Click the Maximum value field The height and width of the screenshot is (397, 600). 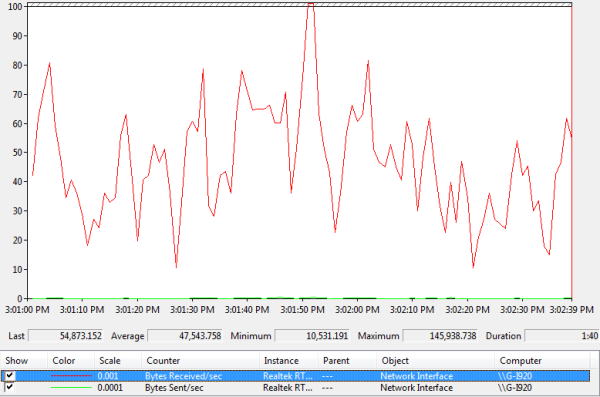click(440, 336)
